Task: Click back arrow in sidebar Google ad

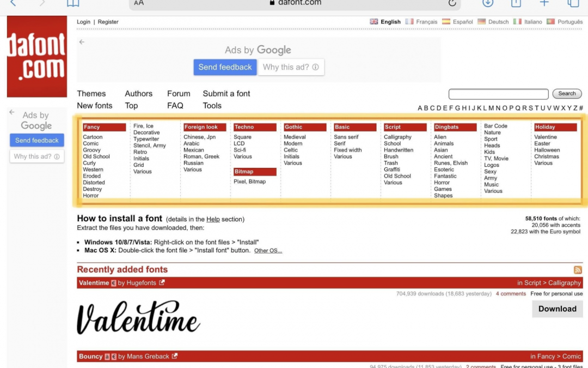Action: coord(12,112)
